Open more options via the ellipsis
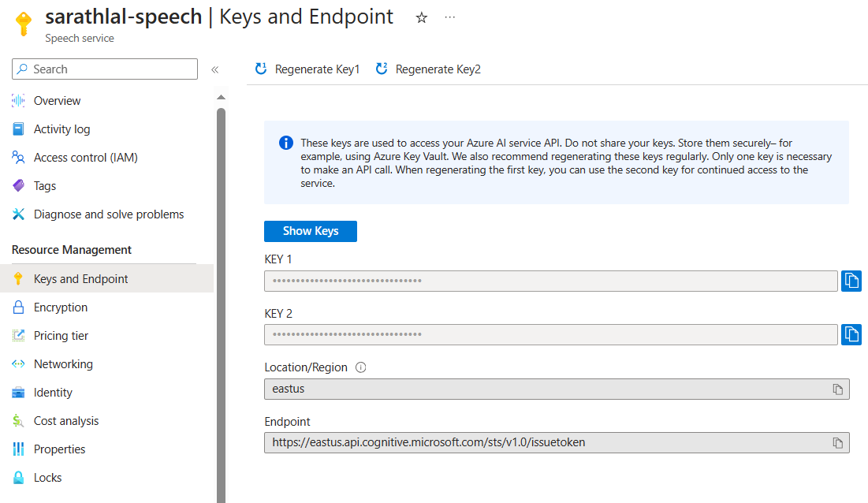868x503 pixels. click(449, 17)
